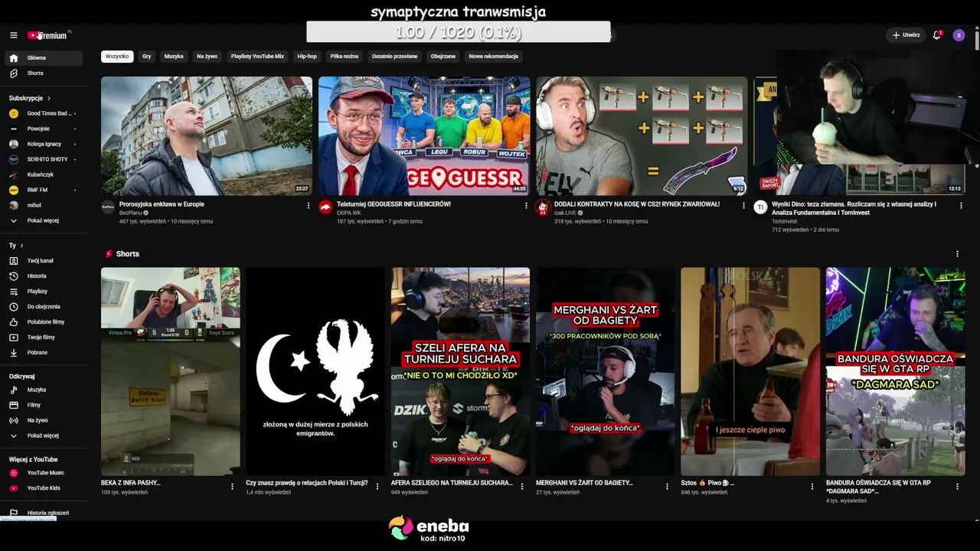Open EKIPA WK channel avatar
Screen dimensions: 980x551
(x=325, y=207)
